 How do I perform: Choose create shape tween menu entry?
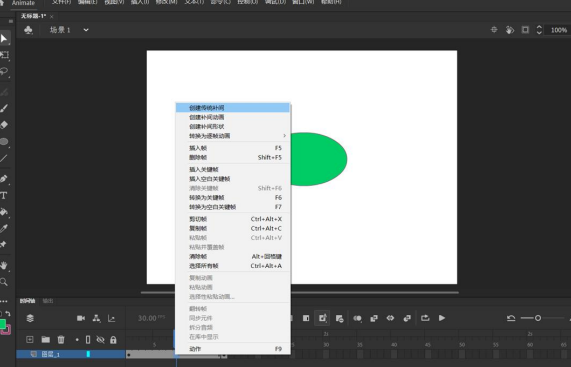[233, 126]
